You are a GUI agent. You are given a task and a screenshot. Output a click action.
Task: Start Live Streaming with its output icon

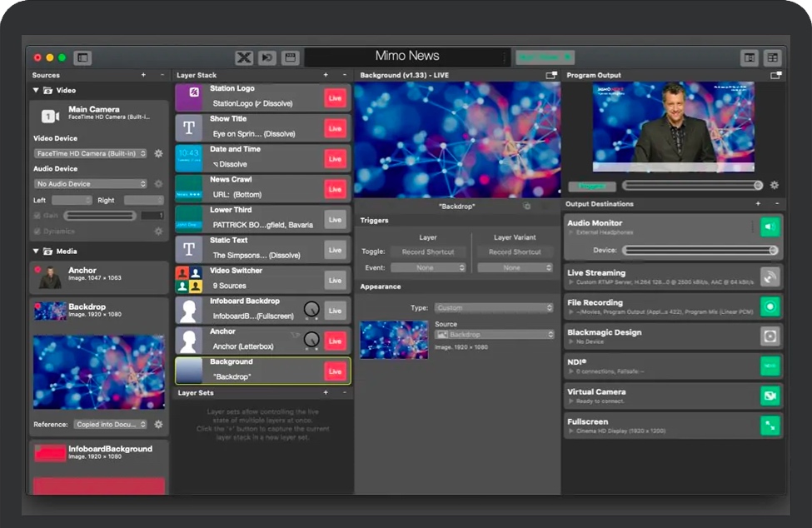(x=770, y=276)
